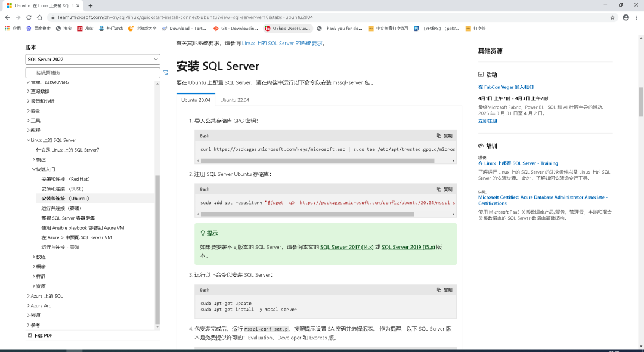Select the Ubuntu 20.04 tab
This screenshot has height=352, width=644.
pyautogui.click(x=196, y=100)
